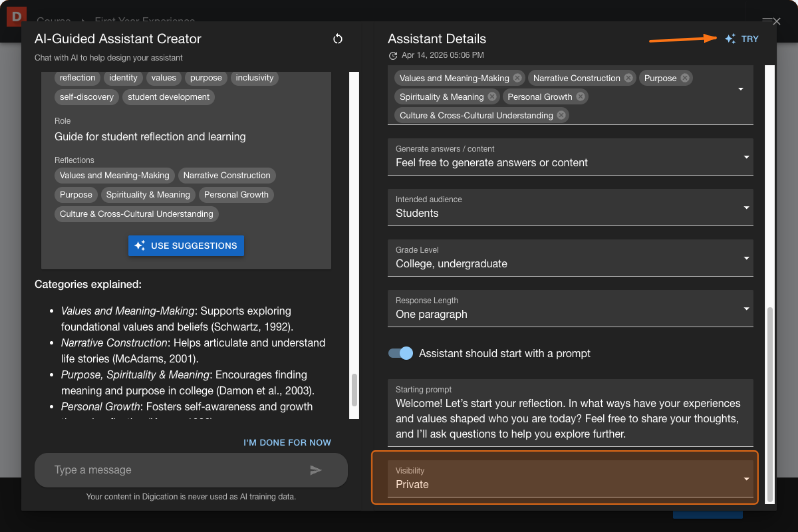Close the assistant creator dialog
This screenshot has width=798, height=532.
(x=776, y=21)
